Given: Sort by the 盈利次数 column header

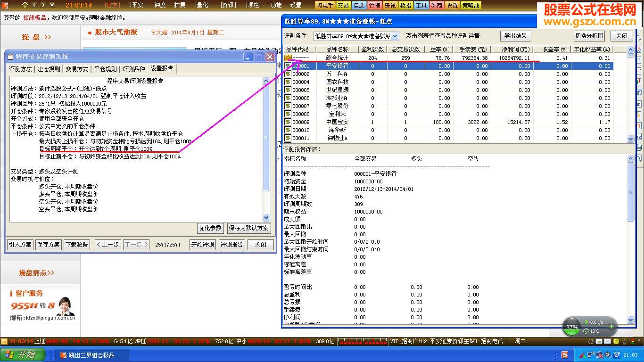Looking at the screenshot, I should (x=372, y=49).
